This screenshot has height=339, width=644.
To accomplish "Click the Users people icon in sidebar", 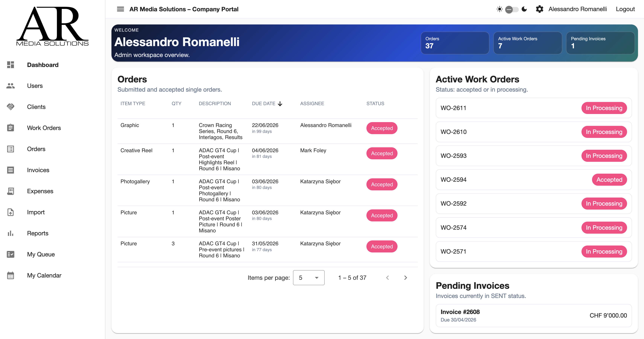I will coord(11,86).
